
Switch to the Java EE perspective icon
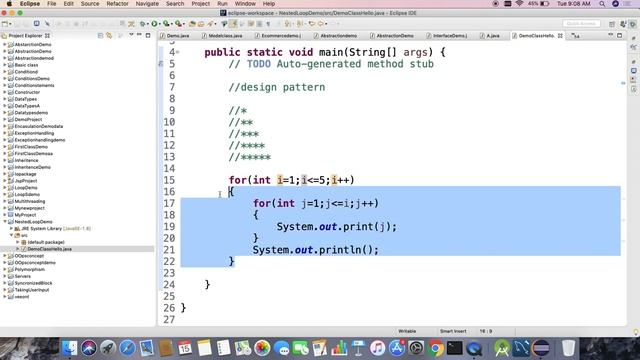tap(623, 24)
